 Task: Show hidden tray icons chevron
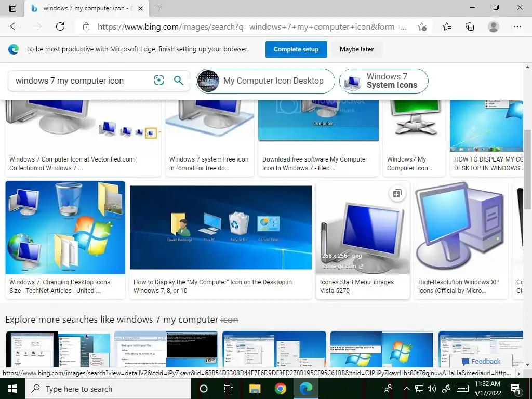[406, 389]
